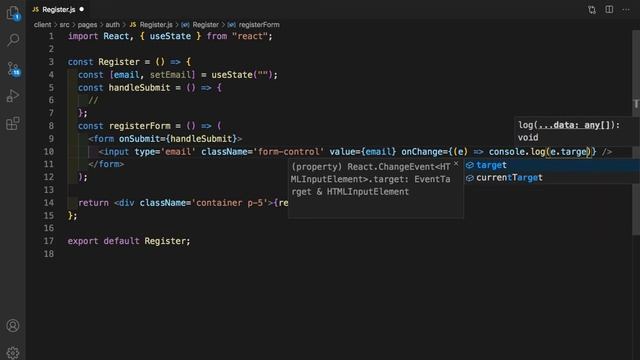This screenshot has width=640, height=360.
Task: Click 'pages' in the breadcrumb
Action: [87, 24]
